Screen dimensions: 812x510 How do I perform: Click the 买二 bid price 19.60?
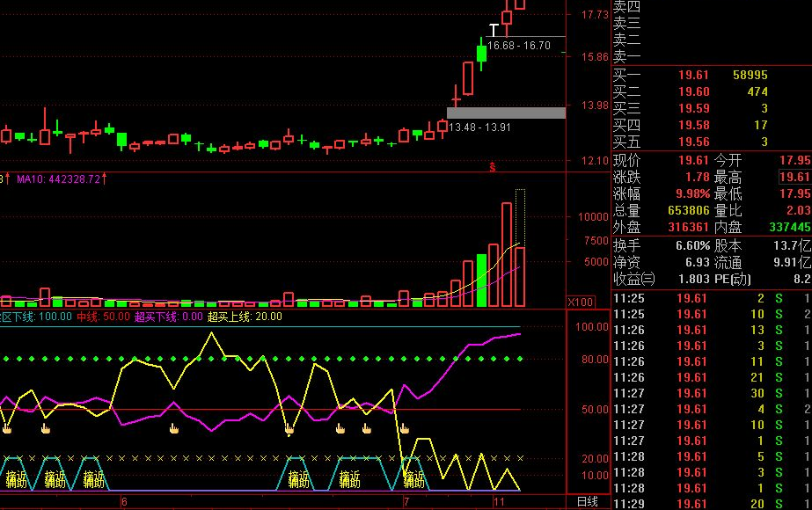click(x=693, y=91)
